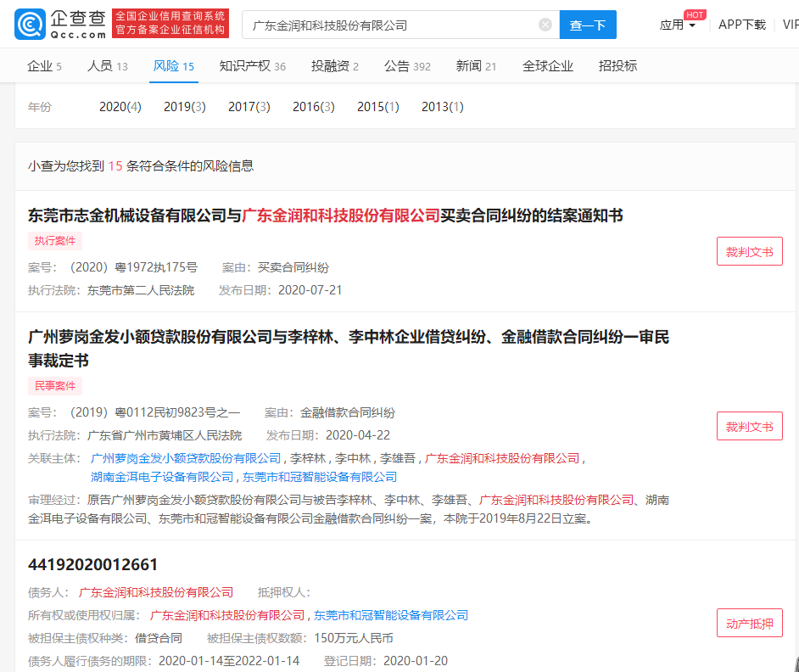
Task: Open the 招投标 tab
Action: click(x=617, y=66)
